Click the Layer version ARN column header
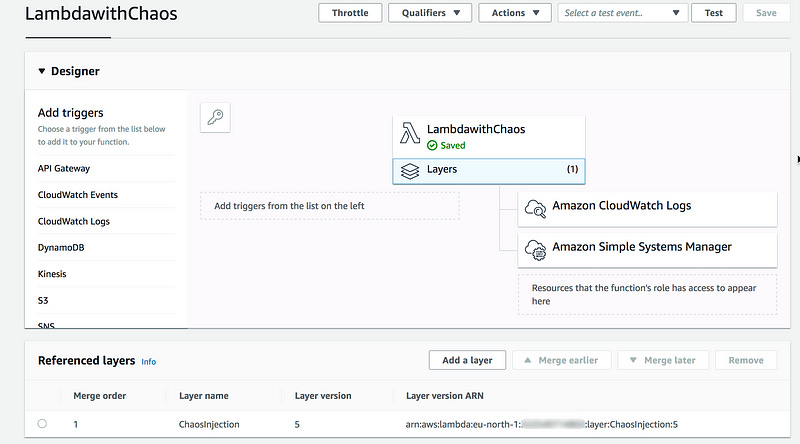Screen dimensions: 800x444 445,396
